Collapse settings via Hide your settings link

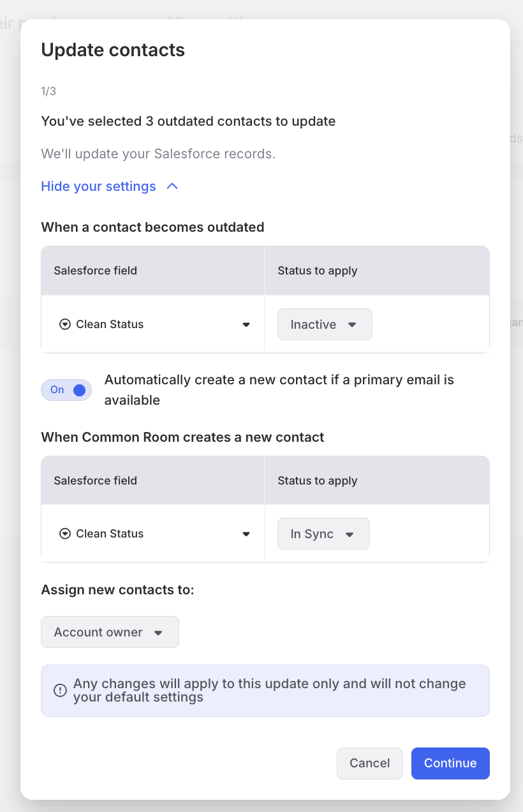click(99, 186)
